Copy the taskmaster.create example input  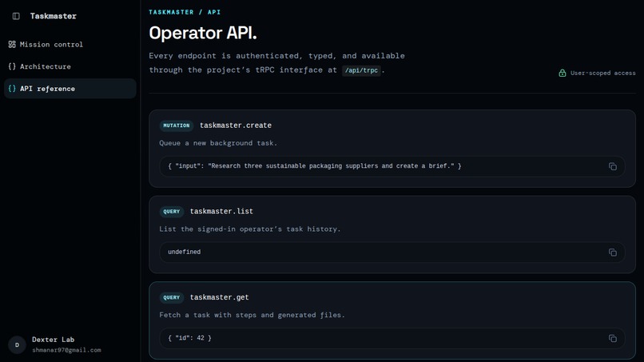[x=612, y=166]
